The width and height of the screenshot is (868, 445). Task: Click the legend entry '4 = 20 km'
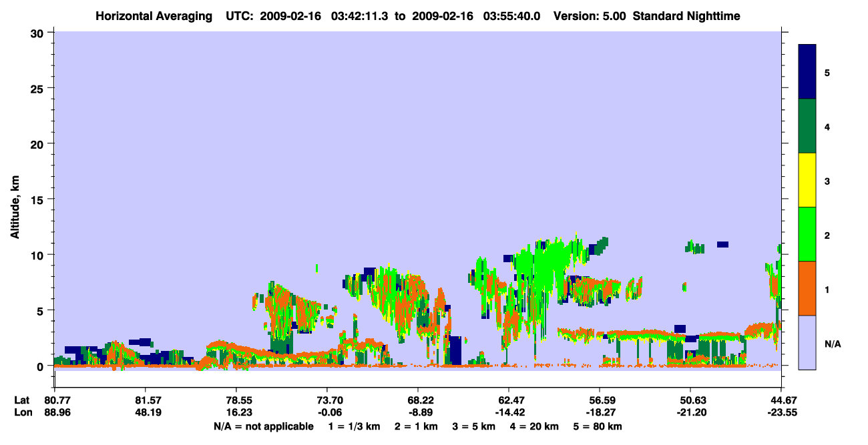pos(535,426)
